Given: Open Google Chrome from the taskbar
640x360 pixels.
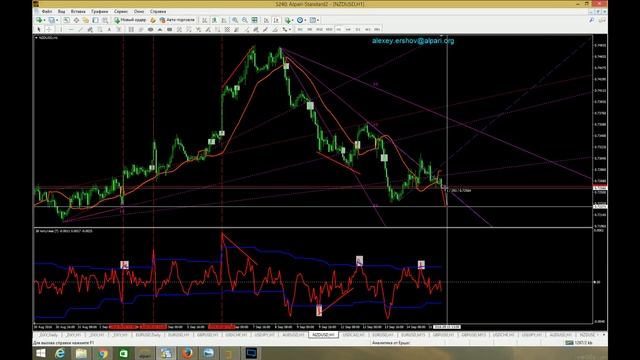Looking at the screenshot, I should [102, 353].
